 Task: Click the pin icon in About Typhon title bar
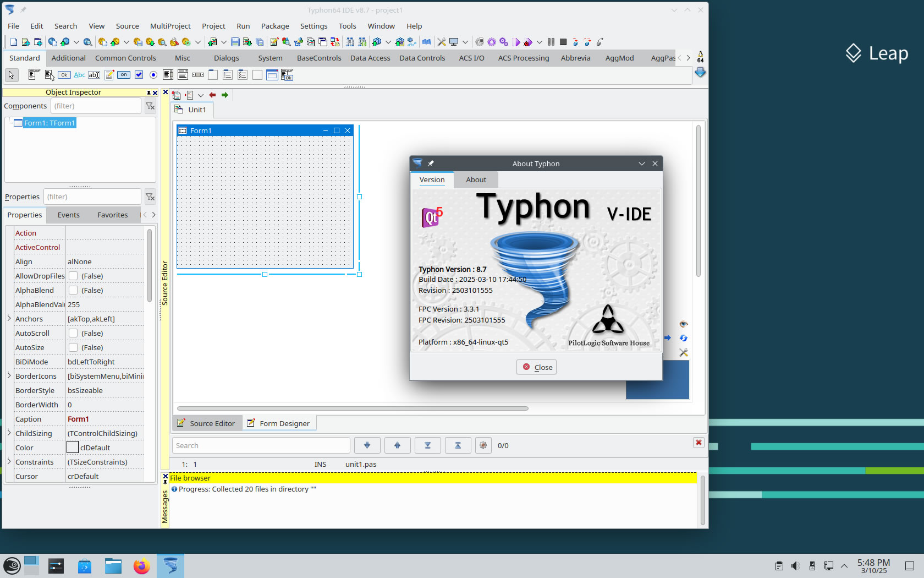pos(431,163)
